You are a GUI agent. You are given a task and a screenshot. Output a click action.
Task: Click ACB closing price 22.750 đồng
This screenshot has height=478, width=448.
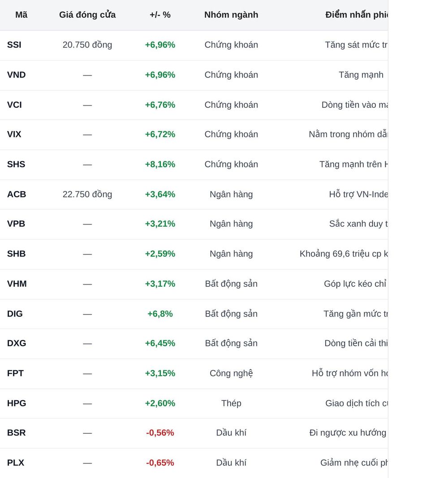pyautogui.click(x=87, y=194)
